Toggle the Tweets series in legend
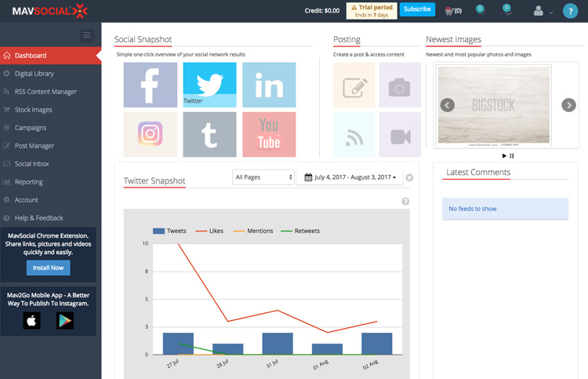 pyautogui.click(x=169, y=231)
